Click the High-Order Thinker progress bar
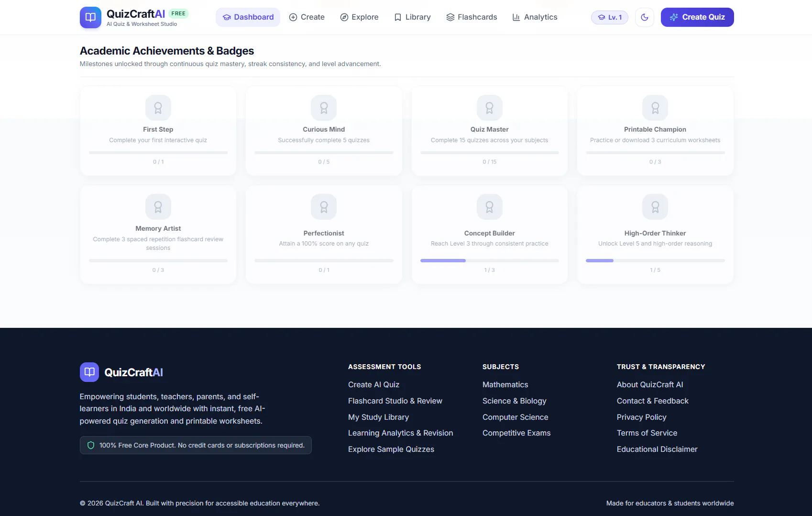Screen dimensions: 812x516 [x=655, y=260]
